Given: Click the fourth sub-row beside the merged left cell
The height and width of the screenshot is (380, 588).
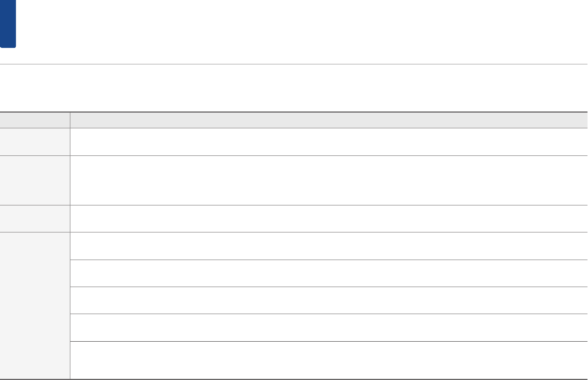Looking at the screenshot, I should (328, 327).
